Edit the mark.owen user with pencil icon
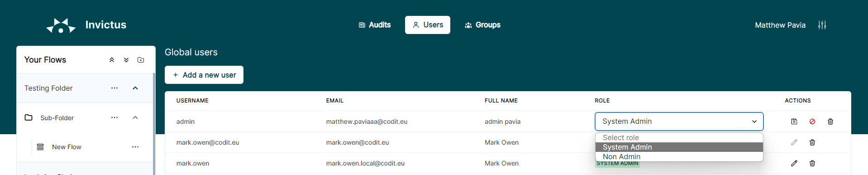Viewport: 868px width, 175px height. point(794,163)
